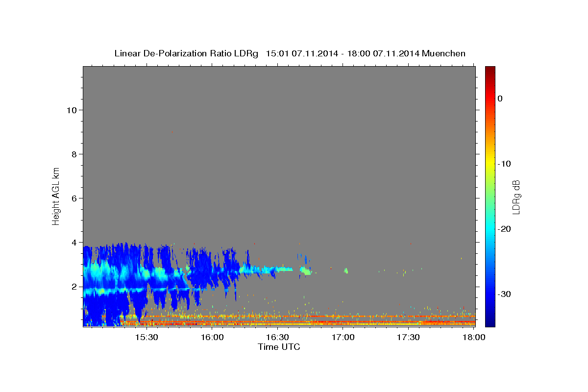
Task: Click the 16:00 time tick label
Action: pos(212,338)
